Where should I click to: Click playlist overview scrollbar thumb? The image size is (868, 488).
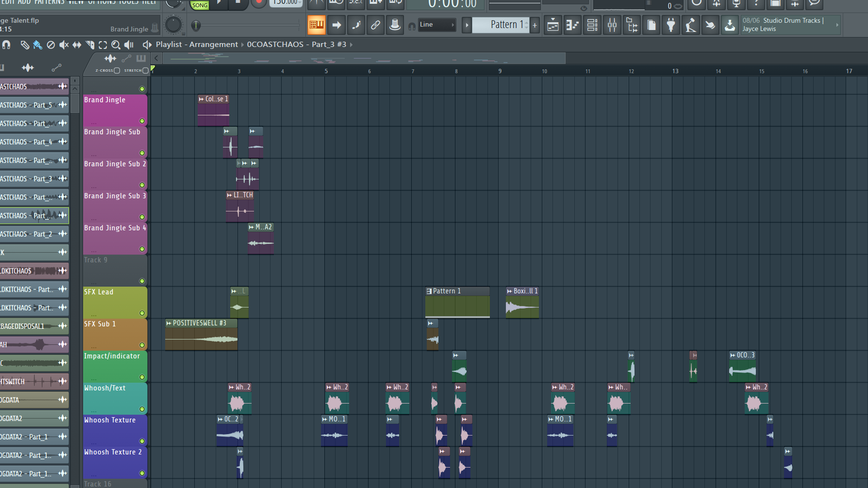364,59
